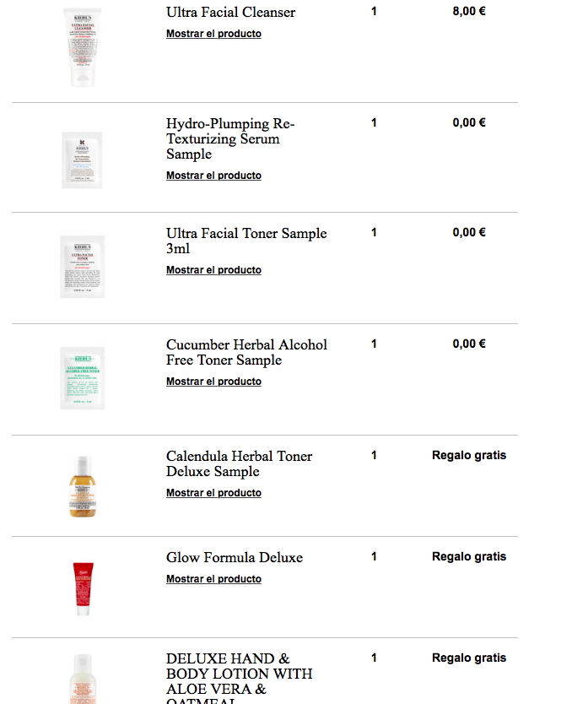Screen dimensions: 588x704
Task: Open 'Mostrar el producto' under Ultra Facial Cleanser
Action: coord(213,34)
